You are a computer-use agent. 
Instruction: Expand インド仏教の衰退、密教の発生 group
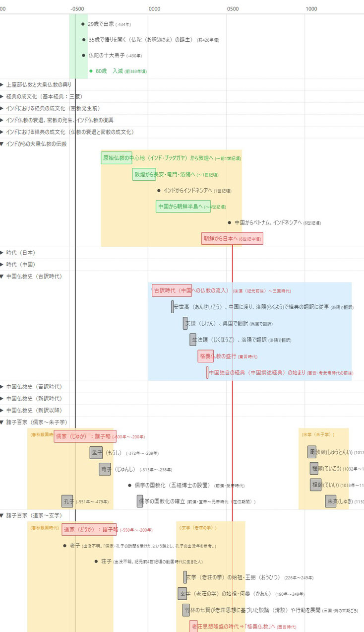(x=2, y=120)
